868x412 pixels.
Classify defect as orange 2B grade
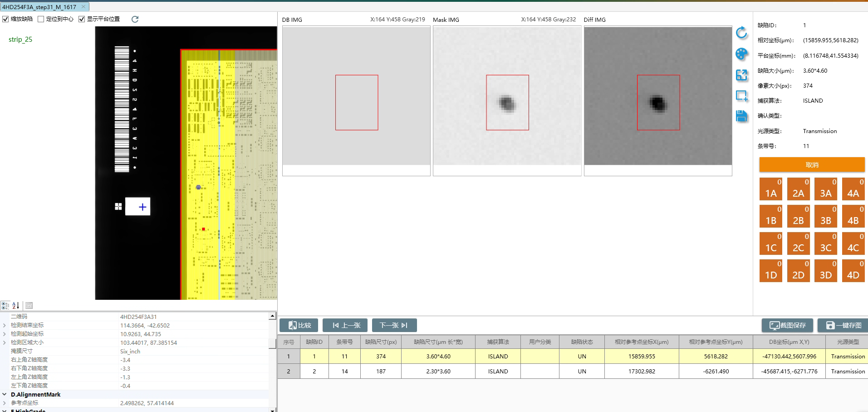click(x=798, y=216)
